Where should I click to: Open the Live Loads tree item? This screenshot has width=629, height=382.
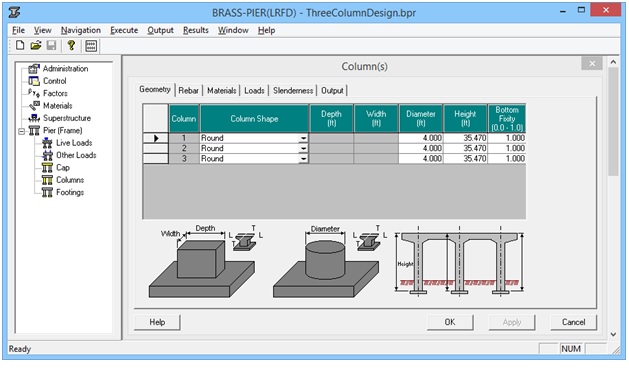pyautogui.click(x=74, y=143)
